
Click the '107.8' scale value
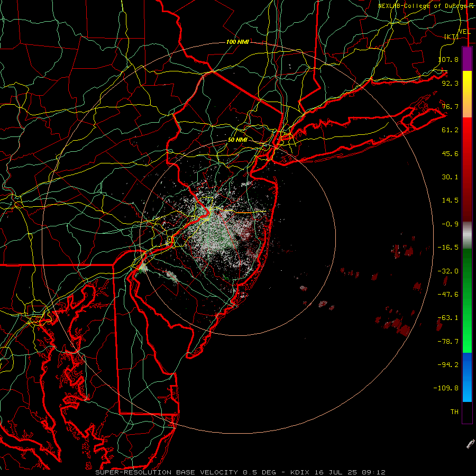tap(448, 59)
